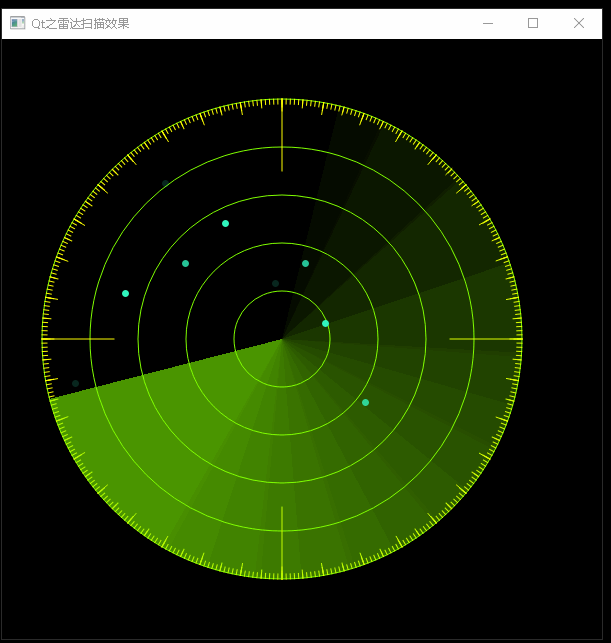Click the faded blip just above the sweep edge

coord(75,383)
